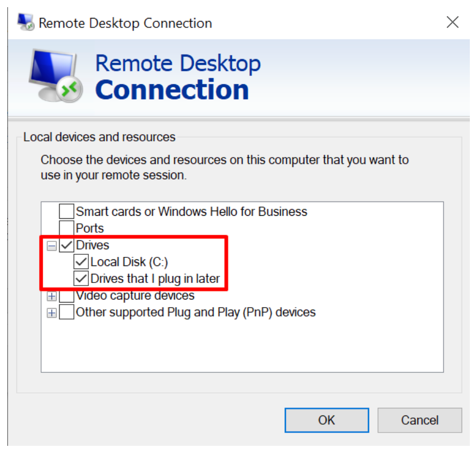Enable Video capture devices sharing
Viewport: 476px width, 452px height.
click(x=66, y=295)
